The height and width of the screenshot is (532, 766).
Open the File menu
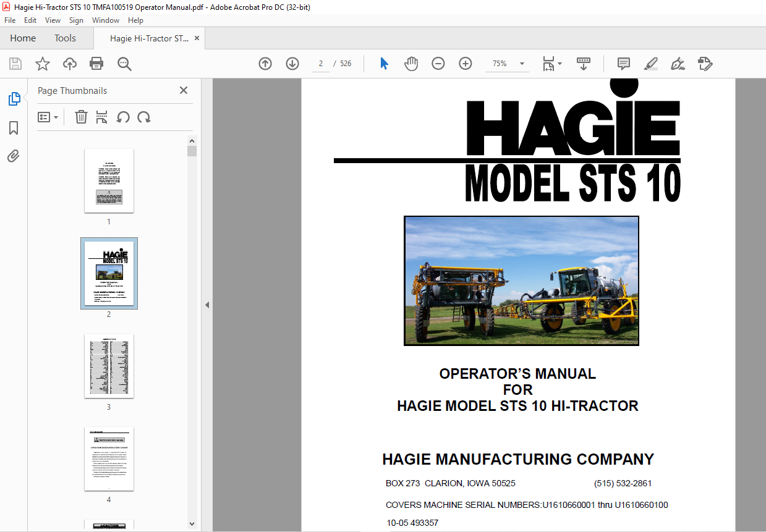pyautogui.click(x=10, y=20)
